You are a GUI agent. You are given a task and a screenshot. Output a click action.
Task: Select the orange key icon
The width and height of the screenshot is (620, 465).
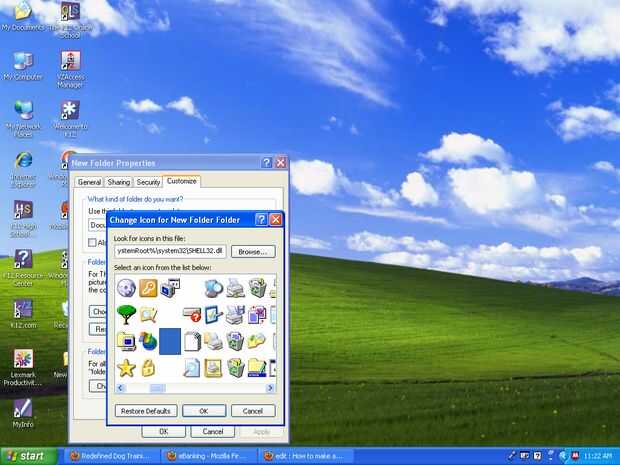click(x=148, y=287)
